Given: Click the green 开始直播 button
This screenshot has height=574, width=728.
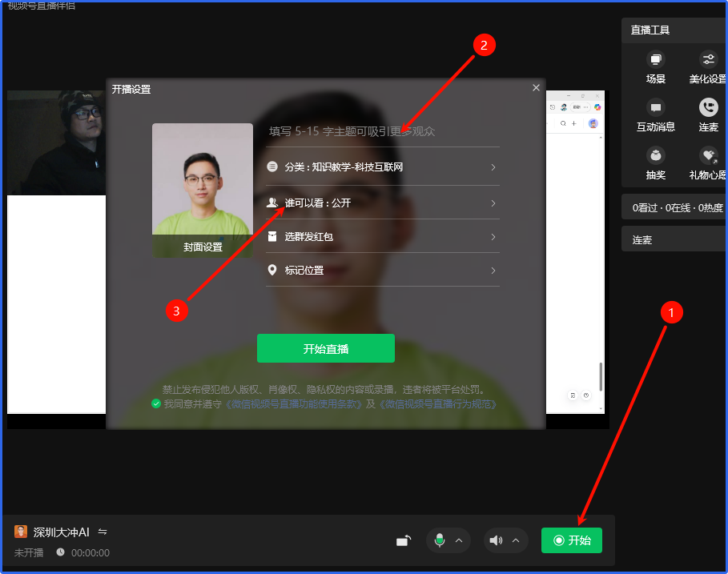Looking at the screenshot, I should [325, 349].
